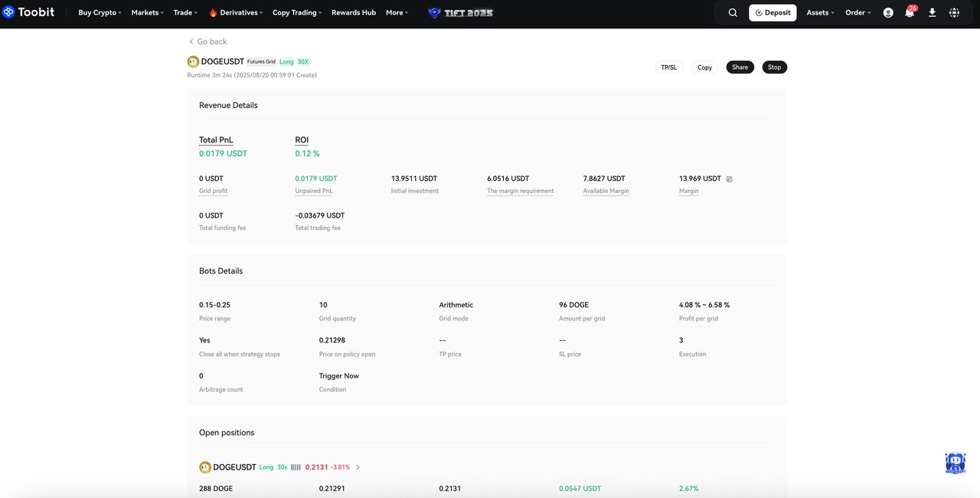The image size is (980, 498).
Task: Open the Rewards Hub page
Action: coord(354,13)
